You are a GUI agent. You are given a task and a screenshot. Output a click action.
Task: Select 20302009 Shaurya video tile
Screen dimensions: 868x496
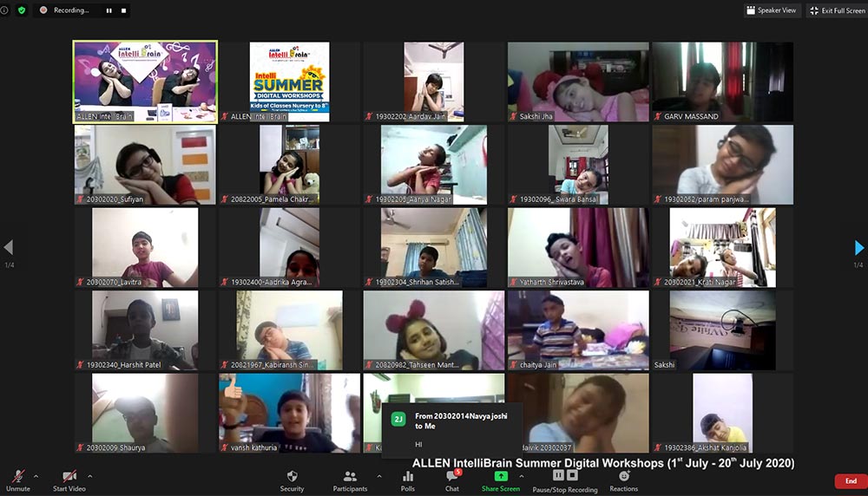tap(145, 414)
